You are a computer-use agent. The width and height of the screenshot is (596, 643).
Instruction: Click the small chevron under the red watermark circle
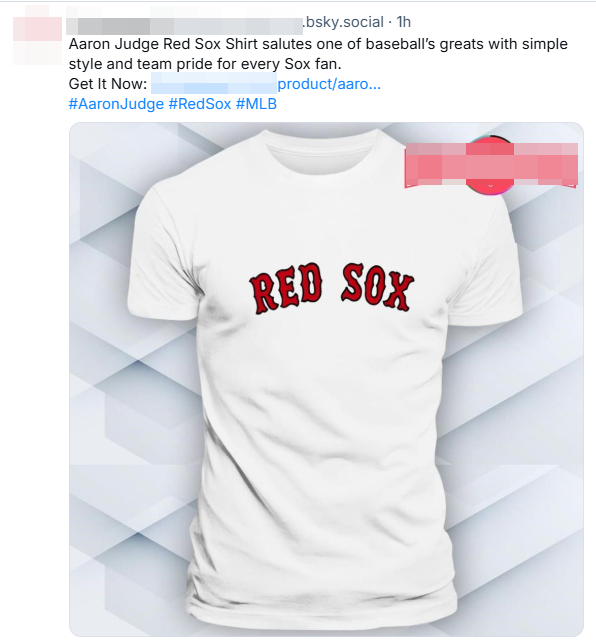pos(490,186)
